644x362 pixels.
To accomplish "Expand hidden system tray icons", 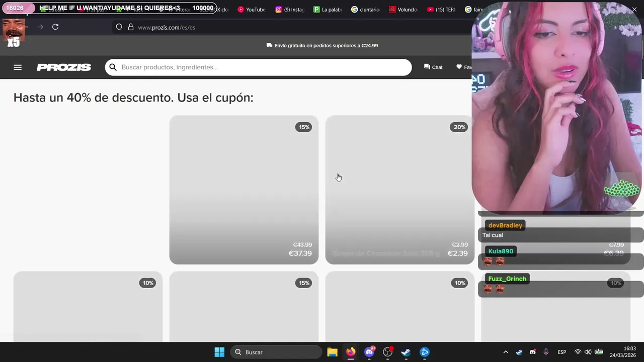I will (506, 352).
